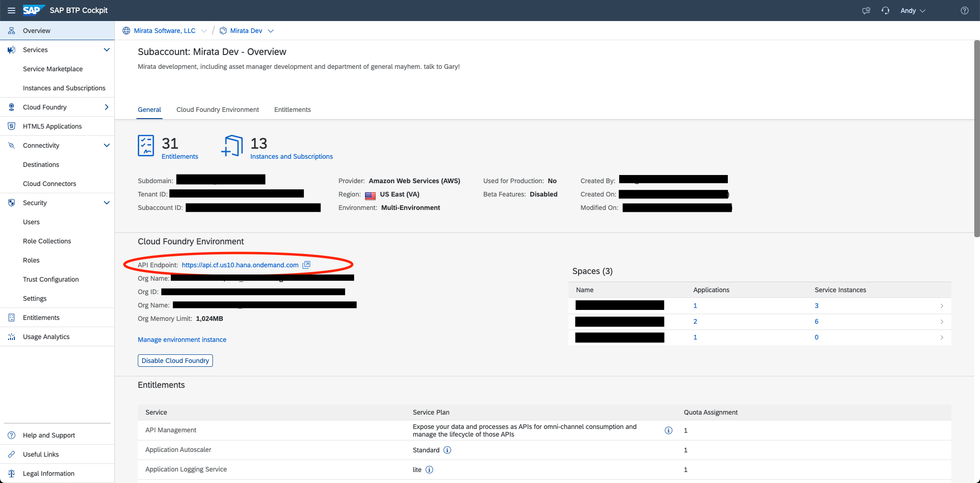The height and width of the screenshot is (483, 980).
Task: Open the hamburger navigation menu
Action: click(11, 11)
